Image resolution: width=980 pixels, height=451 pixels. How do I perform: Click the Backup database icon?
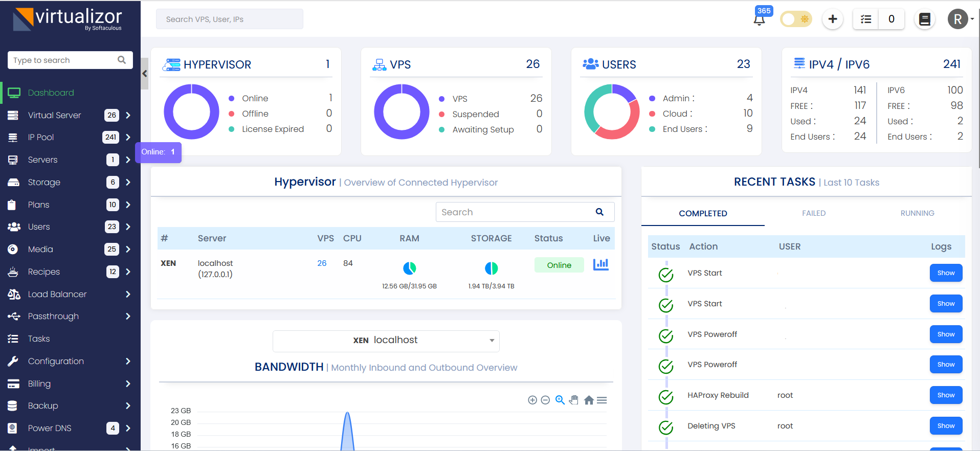pos(13,405)
